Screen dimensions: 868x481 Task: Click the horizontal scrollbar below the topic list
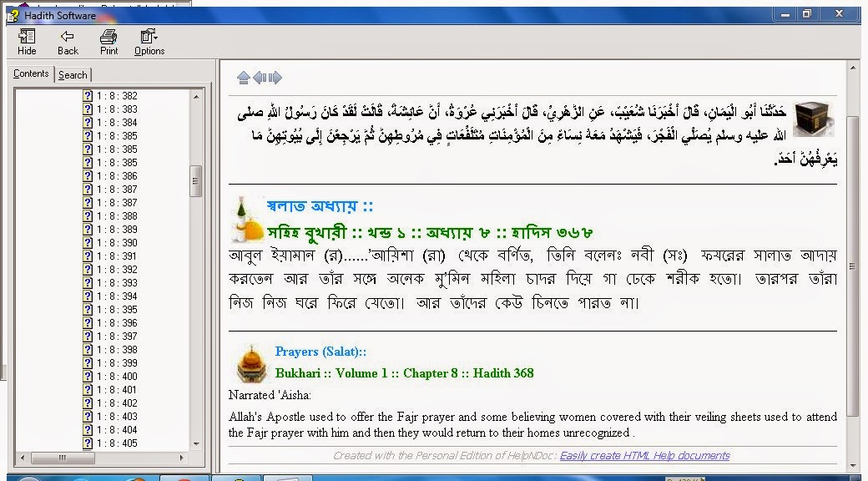63,457
